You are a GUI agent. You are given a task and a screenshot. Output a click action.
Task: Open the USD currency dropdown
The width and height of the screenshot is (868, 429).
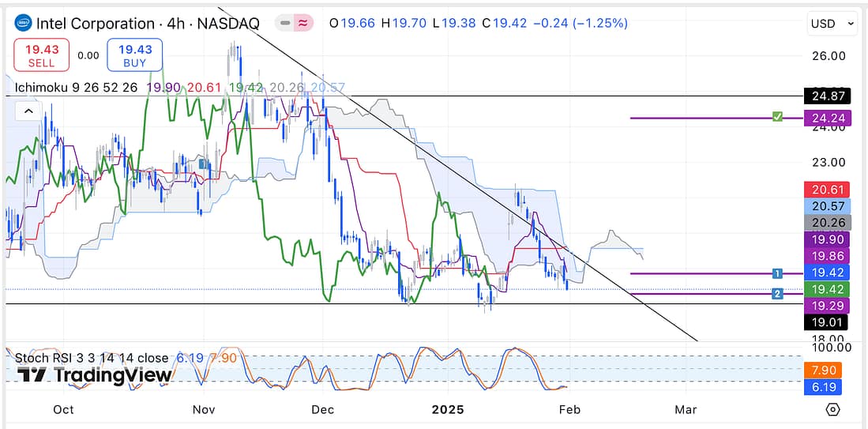832,24
